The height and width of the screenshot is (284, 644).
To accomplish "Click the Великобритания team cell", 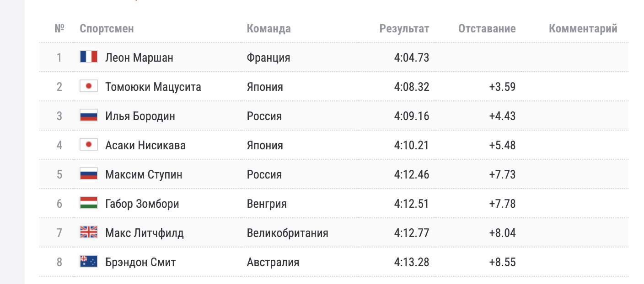I will [288, 233].
